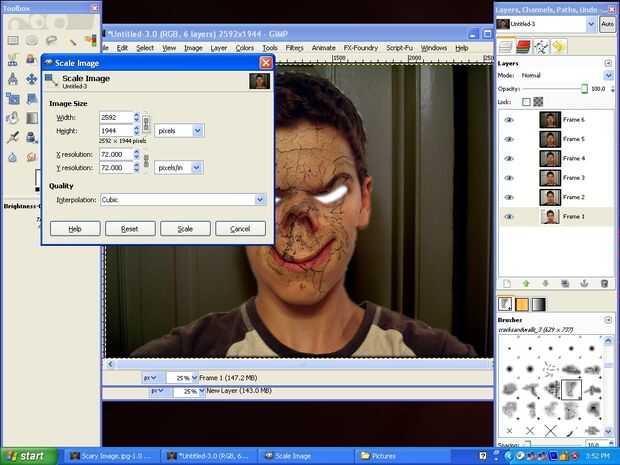Open the FX-Foundry menu
The height and width of the screenshot is (465, 620).
(x=361, y=48)
